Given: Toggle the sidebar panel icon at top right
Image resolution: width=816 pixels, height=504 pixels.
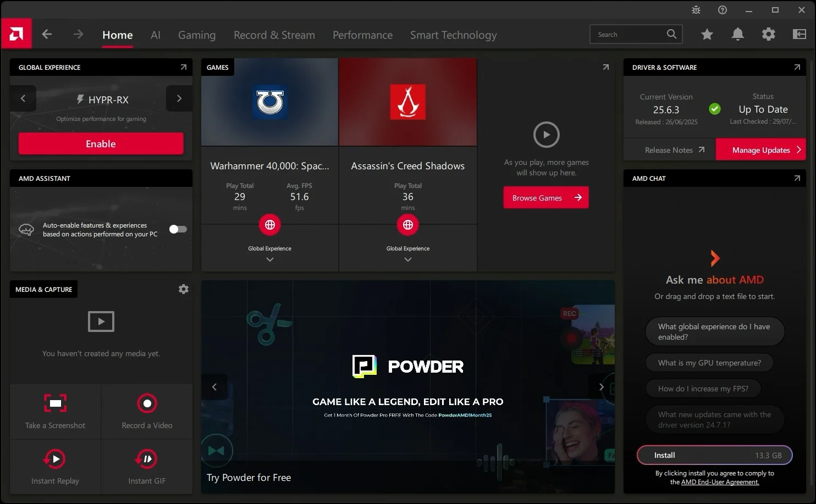Looking at the screenshot, I should (799, 35).
